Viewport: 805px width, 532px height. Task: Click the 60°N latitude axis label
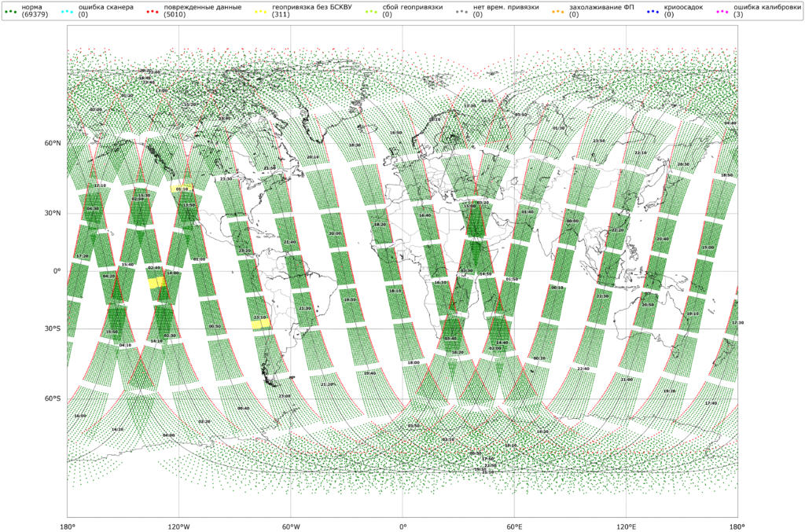pyautogui.click(x=53, y=143)
